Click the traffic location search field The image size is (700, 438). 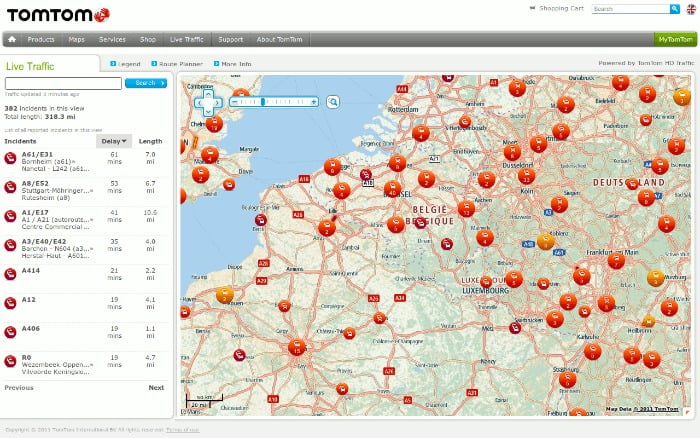click(x=63, y=83)
